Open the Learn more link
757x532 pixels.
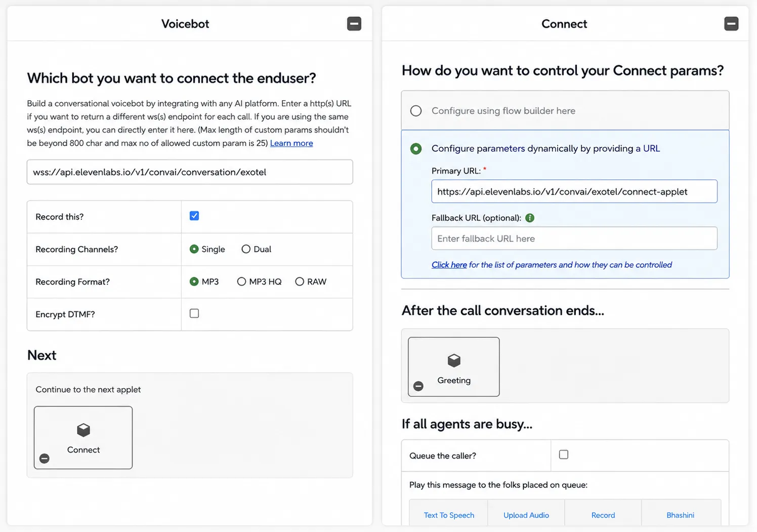tap(291, 143)
